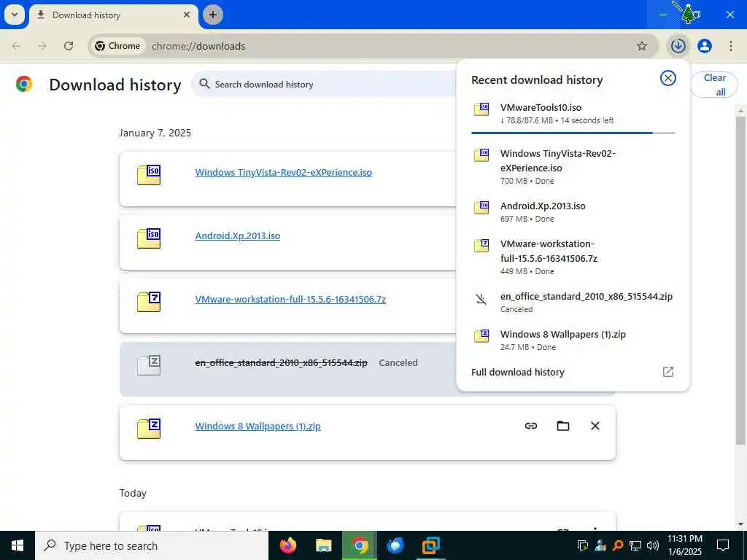Open Windows TinyVista-Rev02-eXPerience.iso link
Image resolution: width=747 pixels, height=560 pixels.
284,172
